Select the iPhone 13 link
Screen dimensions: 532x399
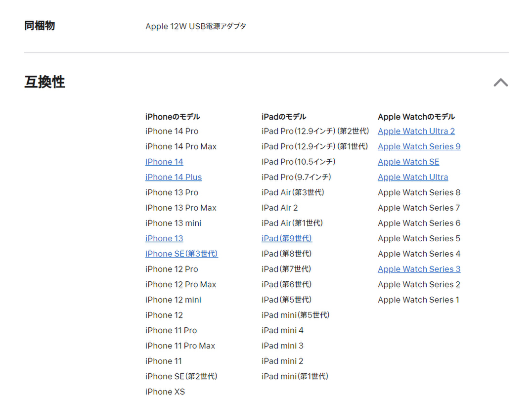click(164, 238)
